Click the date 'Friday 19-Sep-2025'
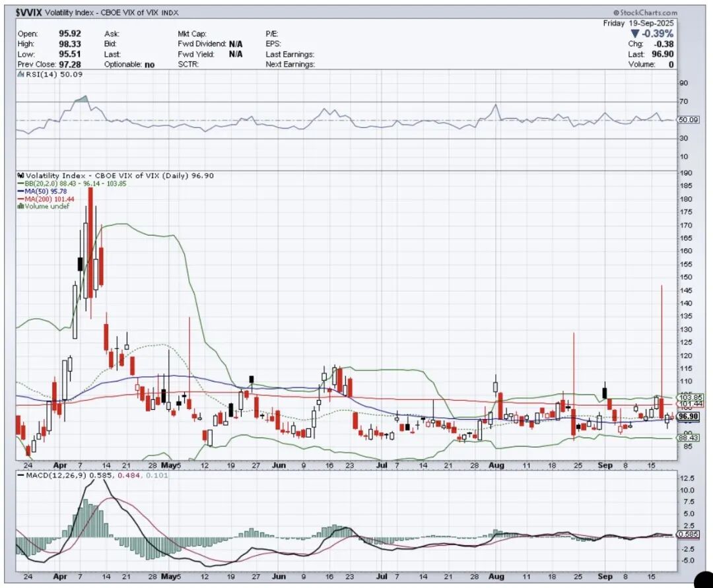 point(638,23)
